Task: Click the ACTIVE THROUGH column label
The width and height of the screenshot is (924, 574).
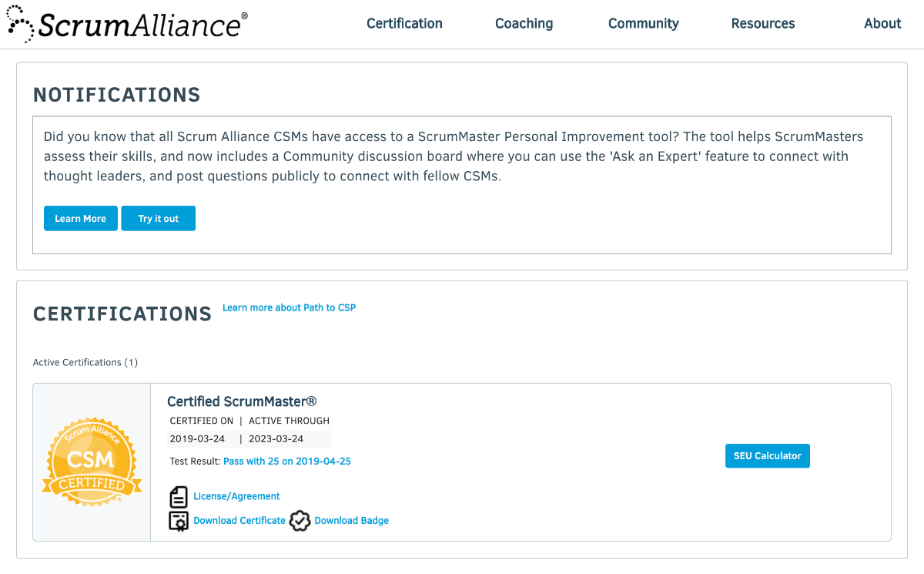Action: pos(289,421)
